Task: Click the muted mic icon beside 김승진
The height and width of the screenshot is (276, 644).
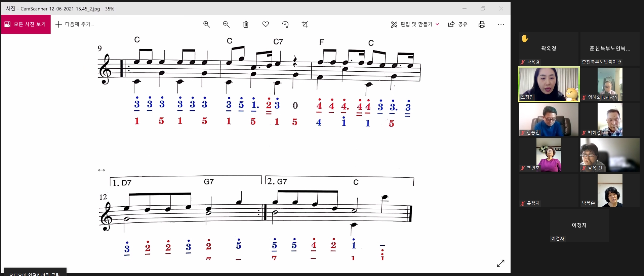Action: tap(523, 133)
